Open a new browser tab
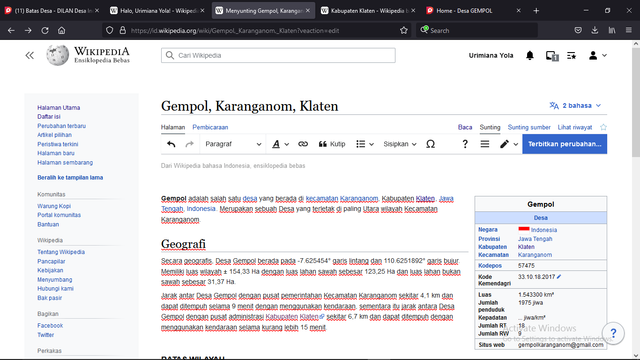This screenshot has height=360, width=640. [536, 11]
